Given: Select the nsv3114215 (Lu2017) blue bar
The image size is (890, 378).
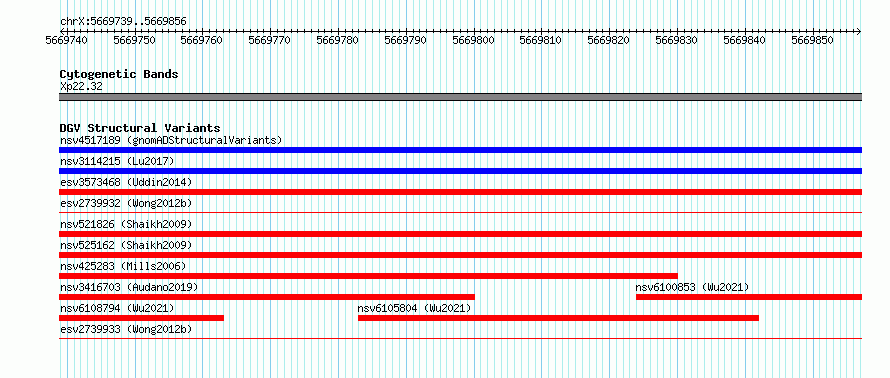Looking at the screenshot, I should (x=460, y=171).
